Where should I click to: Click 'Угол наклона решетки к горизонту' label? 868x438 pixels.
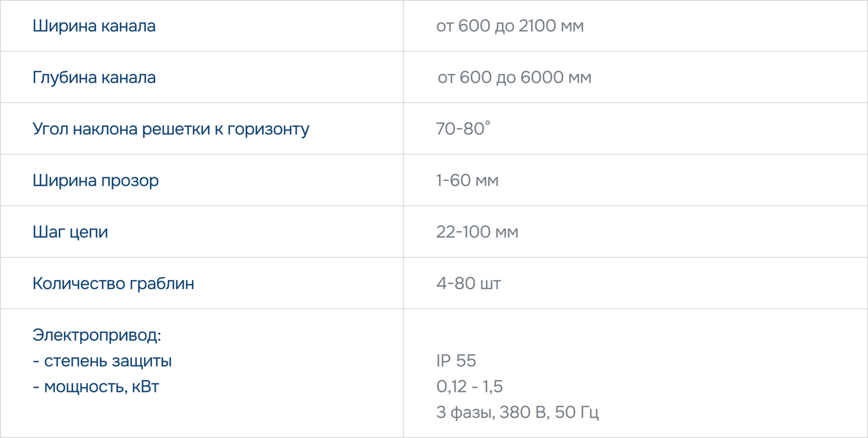171,129
